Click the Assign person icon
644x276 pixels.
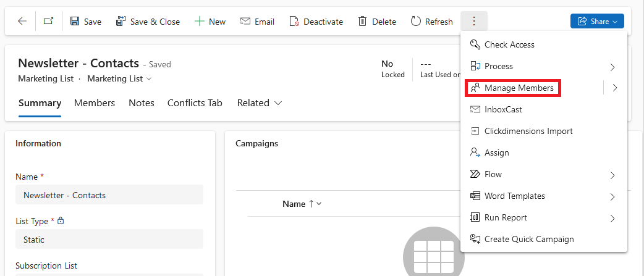click(x=475, y=153)
